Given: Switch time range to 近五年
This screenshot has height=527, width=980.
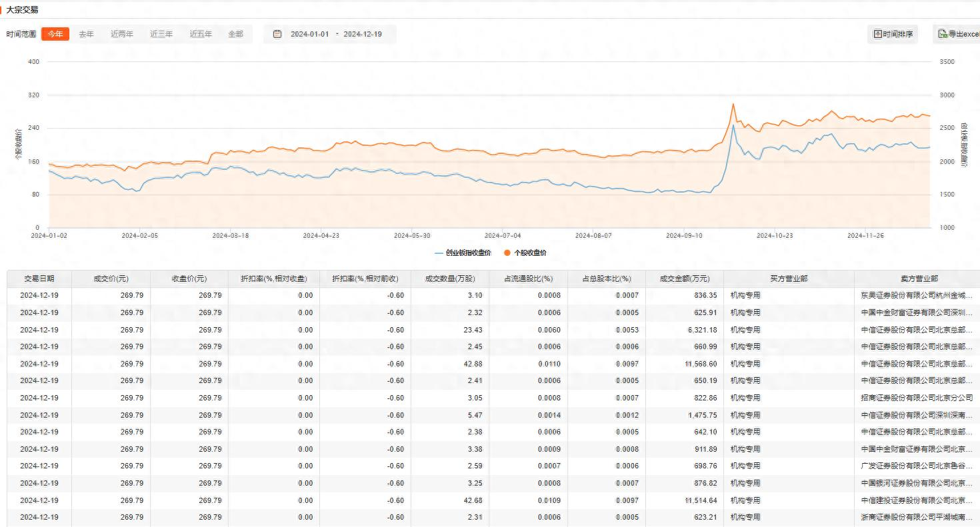Looking at the screenshot, I should pos(201,34).
